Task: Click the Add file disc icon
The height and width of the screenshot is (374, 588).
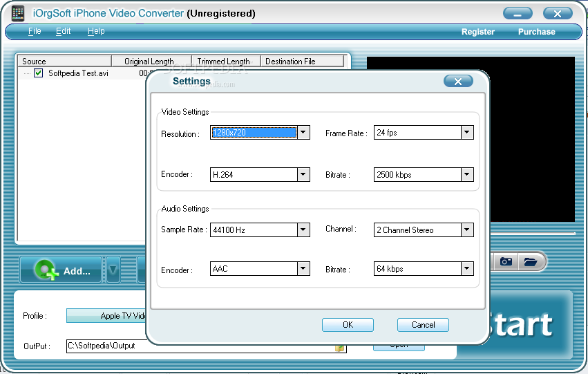Action: click(x=46, y=270)
